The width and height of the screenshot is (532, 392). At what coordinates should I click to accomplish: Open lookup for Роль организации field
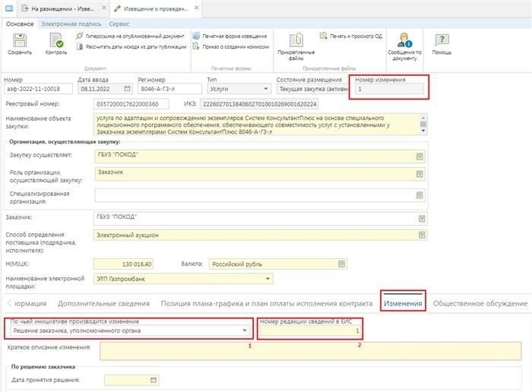pos(420,174)
